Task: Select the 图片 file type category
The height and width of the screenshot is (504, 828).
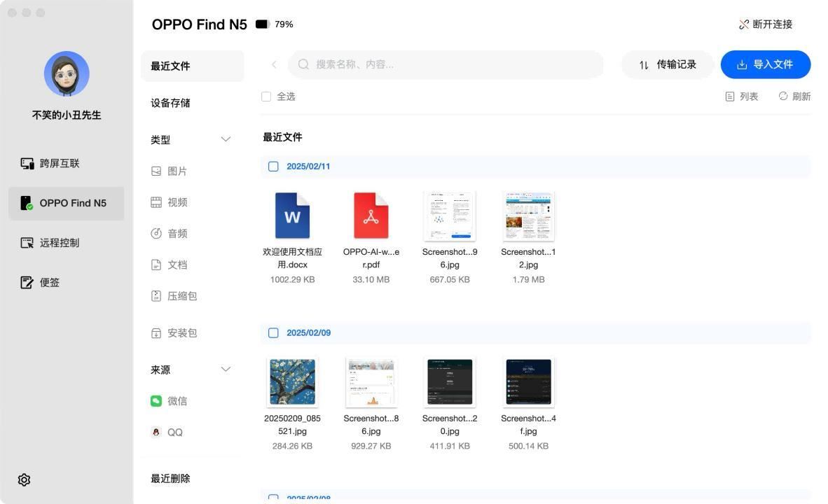Action: click(177, 171)
